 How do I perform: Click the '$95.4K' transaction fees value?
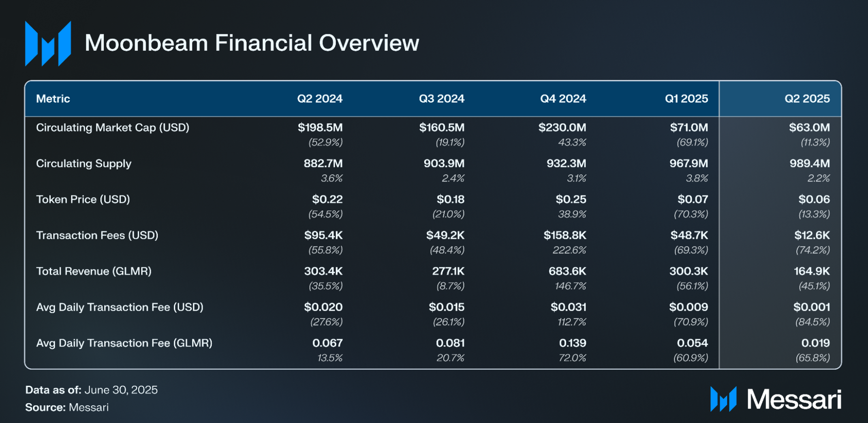click(323, 235)
